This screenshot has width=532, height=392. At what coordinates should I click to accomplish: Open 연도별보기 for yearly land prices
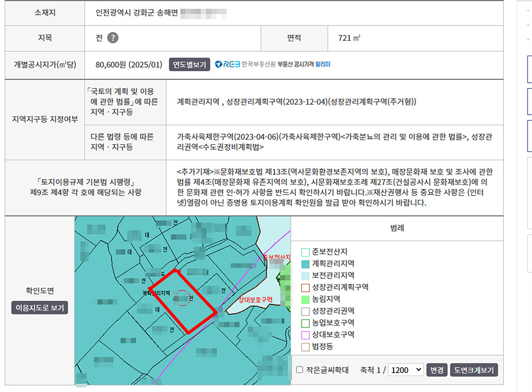[190, 64]
